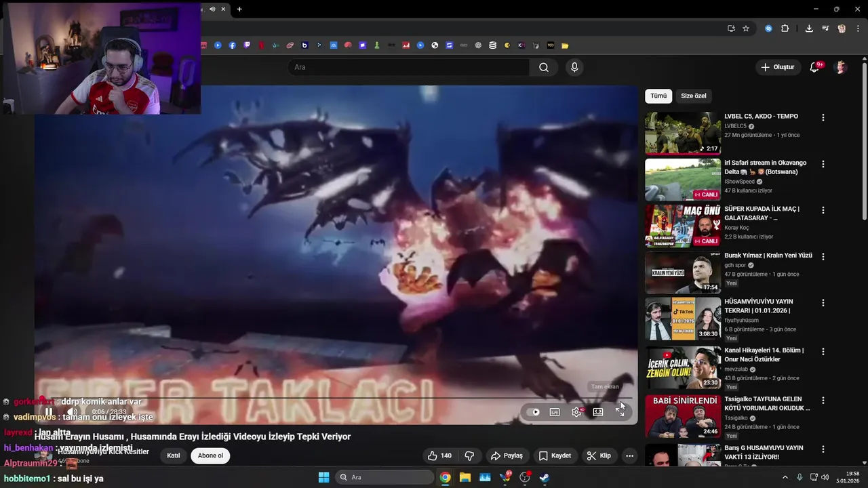Select the Size özel filter chip
The width and height of the screenshot is (868, 488).
pos(694,96)
